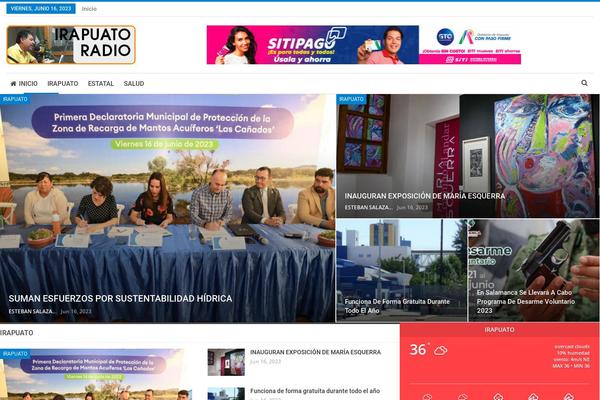The image size is (600, 400).
Task: Go to the Salud menu section
Action: 134,83
